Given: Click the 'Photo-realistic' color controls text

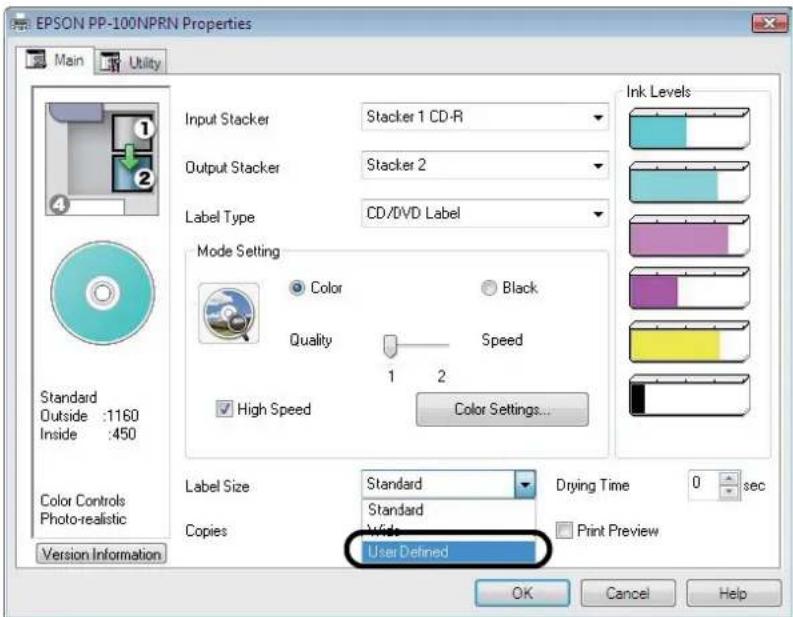Looking at the screenshot, I should 83,519.
